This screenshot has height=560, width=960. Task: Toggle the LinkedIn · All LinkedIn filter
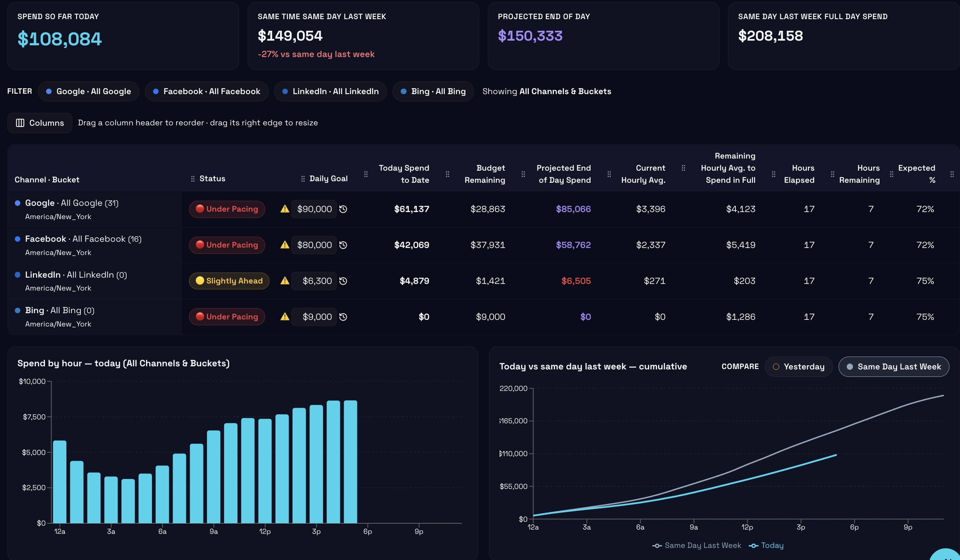330,91
